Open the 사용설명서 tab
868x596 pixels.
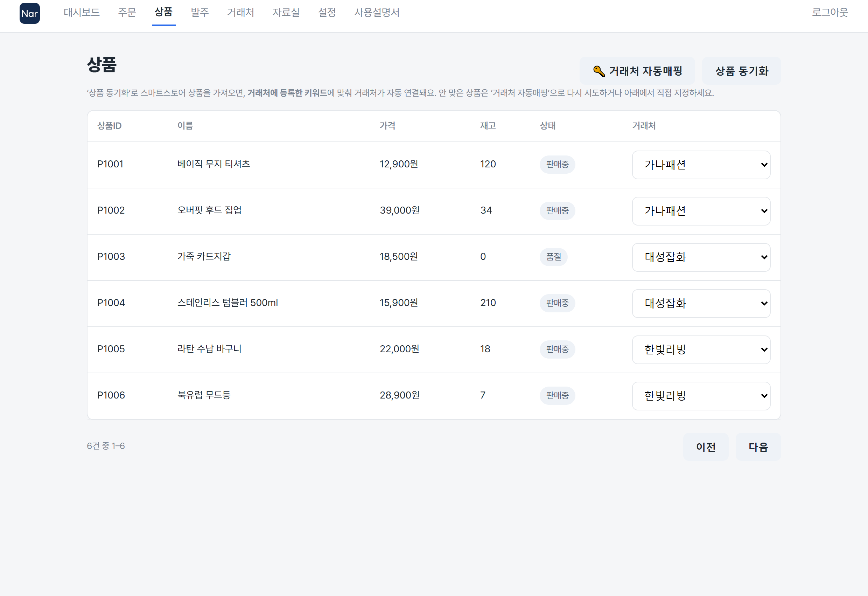point(377,12)
